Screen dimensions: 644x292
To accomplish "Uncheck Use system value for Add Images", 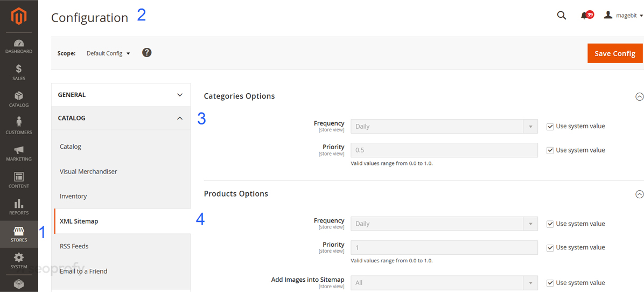I will [550, 283].
